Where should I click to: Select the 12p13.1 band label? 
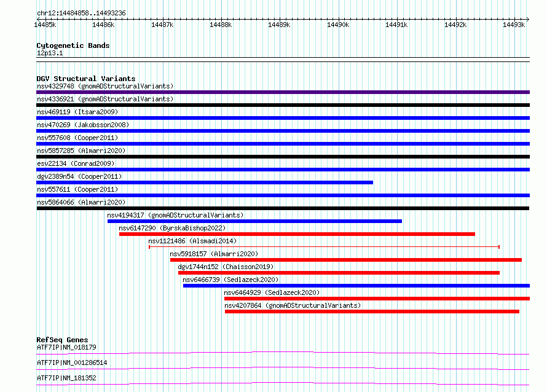tap(50, 53)
